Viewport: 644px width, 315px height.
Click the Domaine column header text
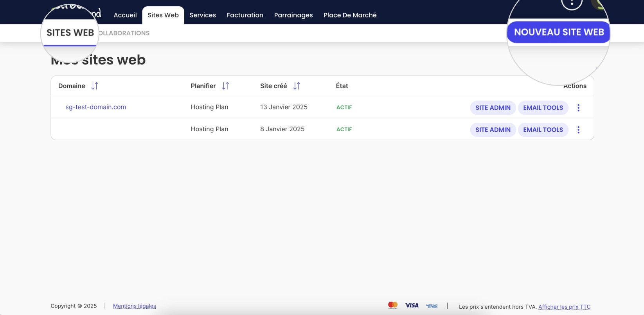click(x=72, y=86)
